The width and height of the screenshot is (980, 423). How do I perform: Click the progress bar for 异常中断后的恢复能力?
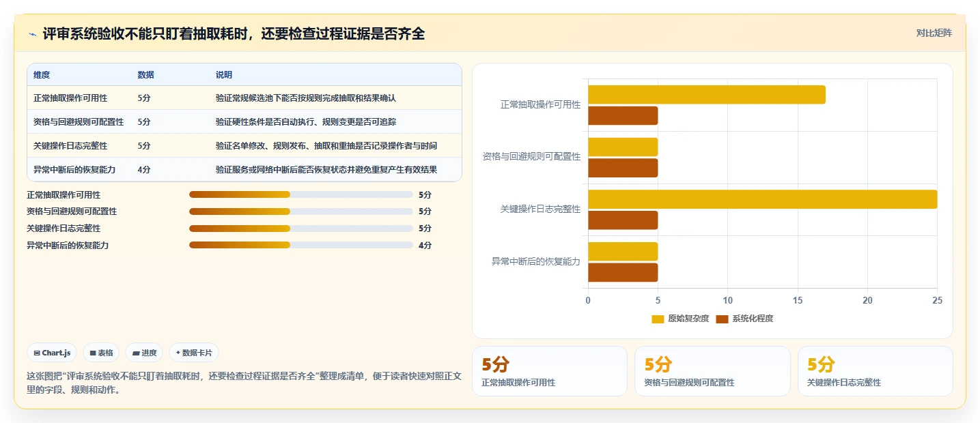(x=301, y=245)
